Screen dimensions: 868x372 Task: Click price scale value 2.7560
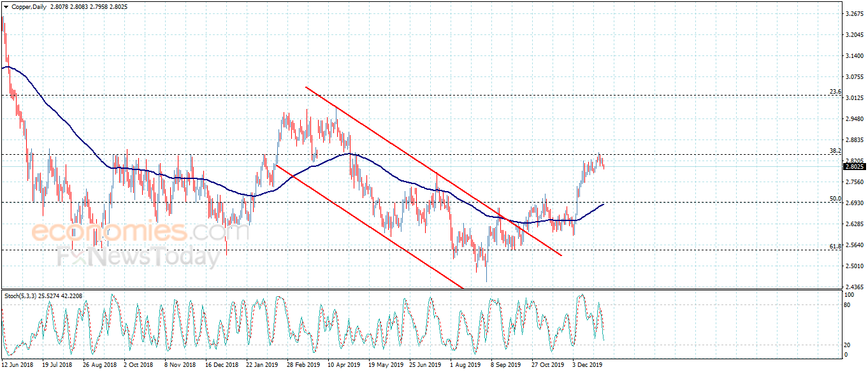coord(854,182)
